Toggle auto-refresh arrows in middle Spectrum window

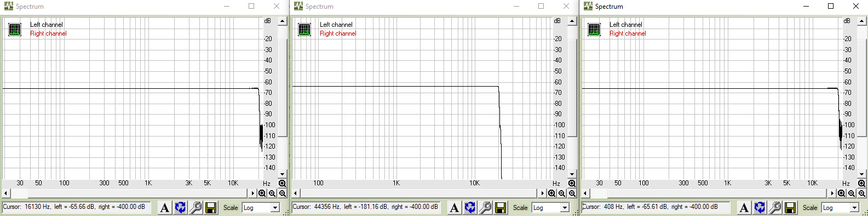click(x=470, y=208)
